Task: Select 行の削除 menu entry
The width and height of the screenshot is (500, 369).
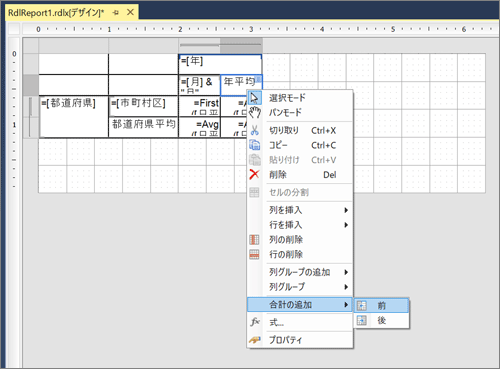Action: pyautogui.click(x=300, y=254)
